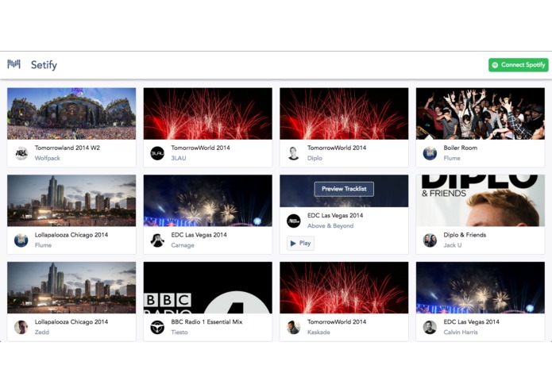
Task: Open the Tomorrowland 2014 W2 stage thumbnail
Action: [x=71, y=113]
